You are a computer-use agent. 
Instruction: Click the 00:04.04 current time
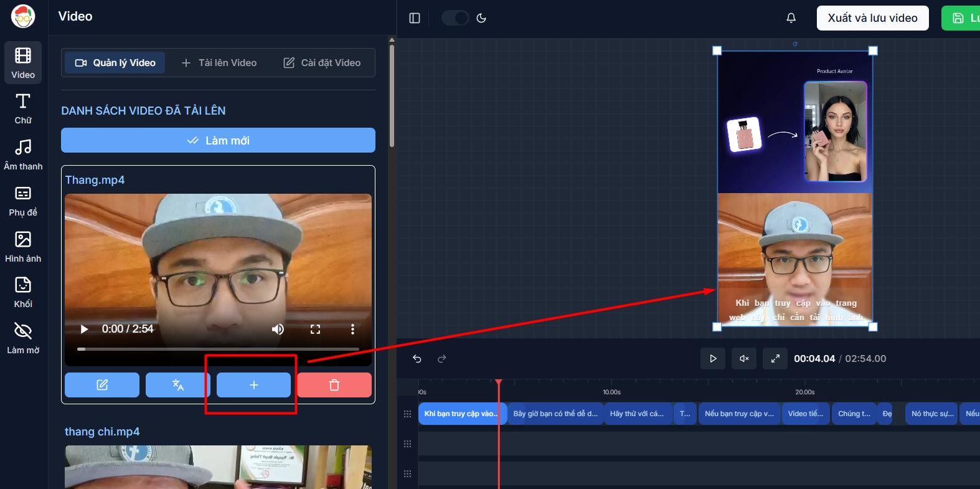pyautogui.click(x=814, y=359)
